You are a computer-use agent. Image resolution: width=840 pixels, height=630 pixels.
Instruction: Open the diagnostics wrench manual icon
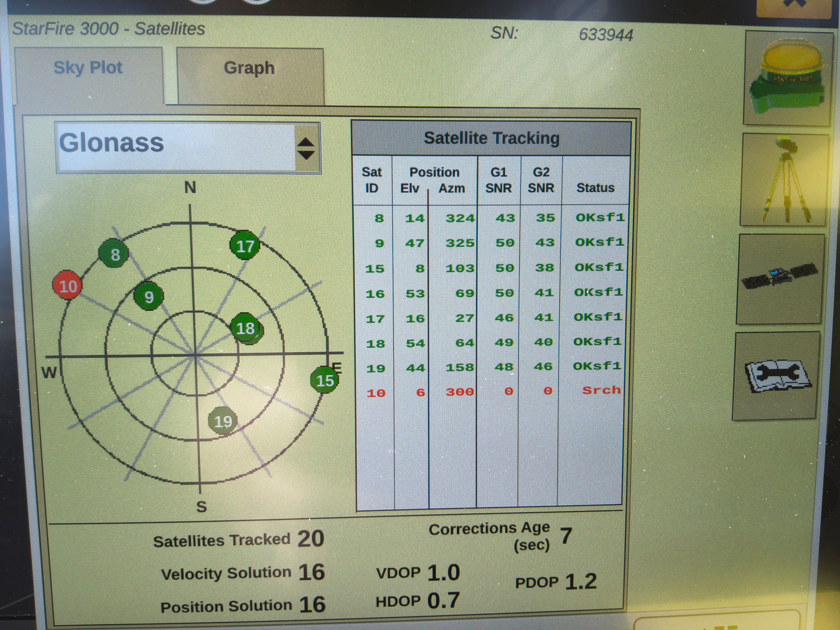(777, 376)
